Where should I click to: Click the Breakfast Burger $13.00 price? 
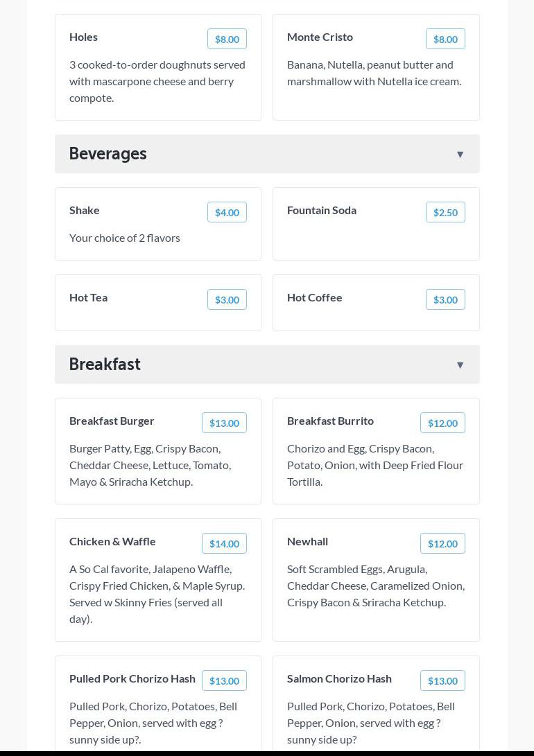(x=224, y=423)
